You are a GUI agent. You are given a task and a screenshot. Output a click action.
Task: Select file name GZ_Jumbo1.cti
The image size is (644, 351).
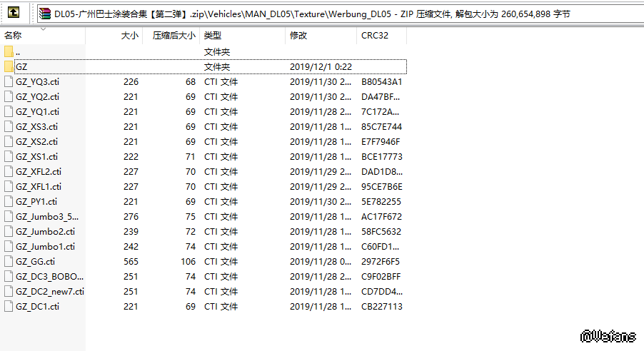45,247
